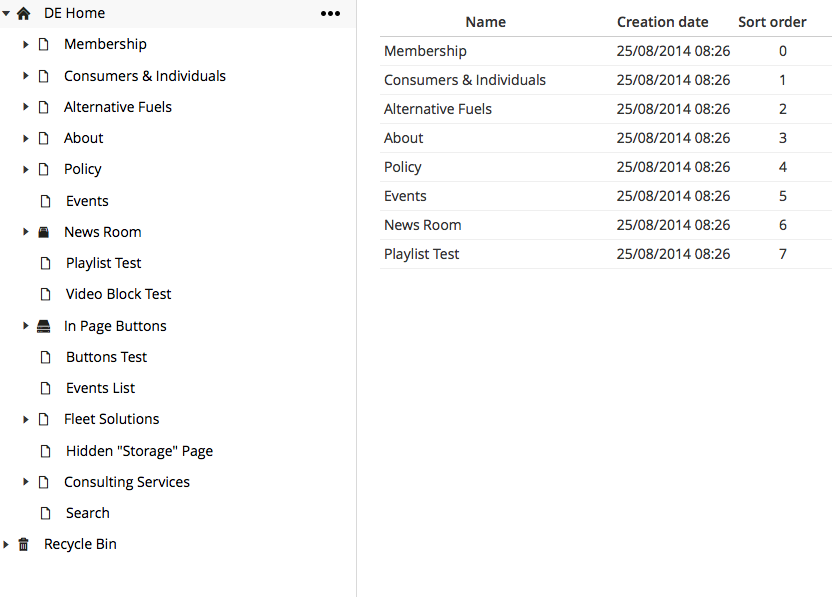Expand the Membership tree node
This screenshot has height=597, width=840.
[x=25, y=44]
